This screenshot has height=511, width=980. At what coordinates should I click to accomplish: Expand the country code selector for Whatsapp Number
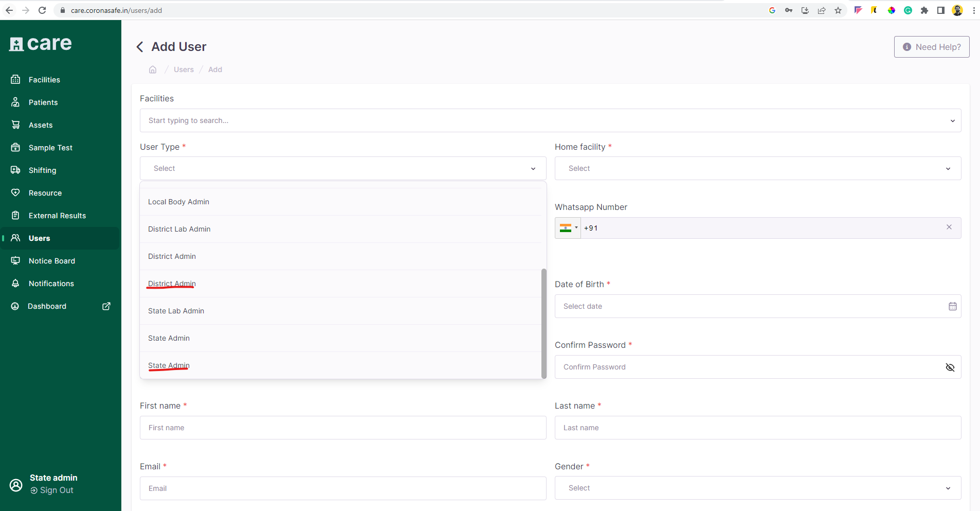click(568, 227)
